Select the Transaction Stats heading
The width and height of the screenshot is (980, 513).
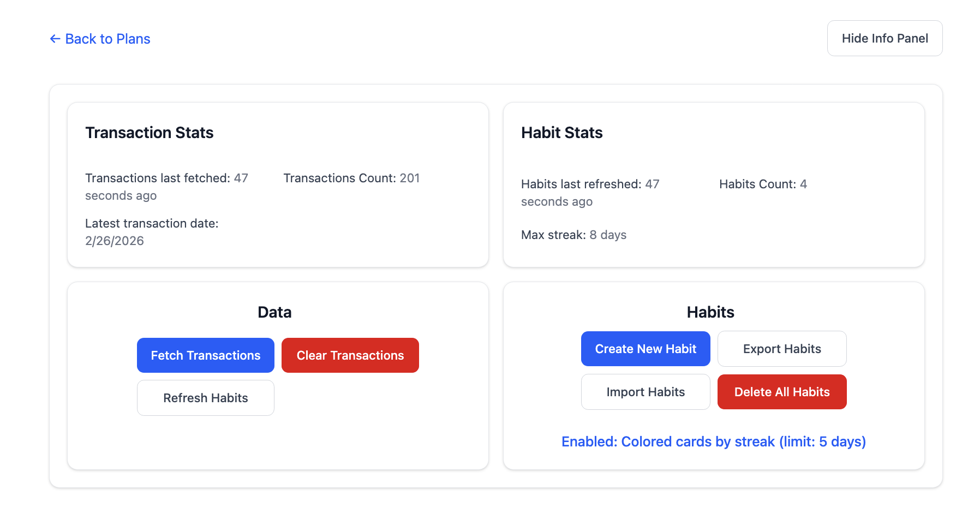(x=149, y=133)
